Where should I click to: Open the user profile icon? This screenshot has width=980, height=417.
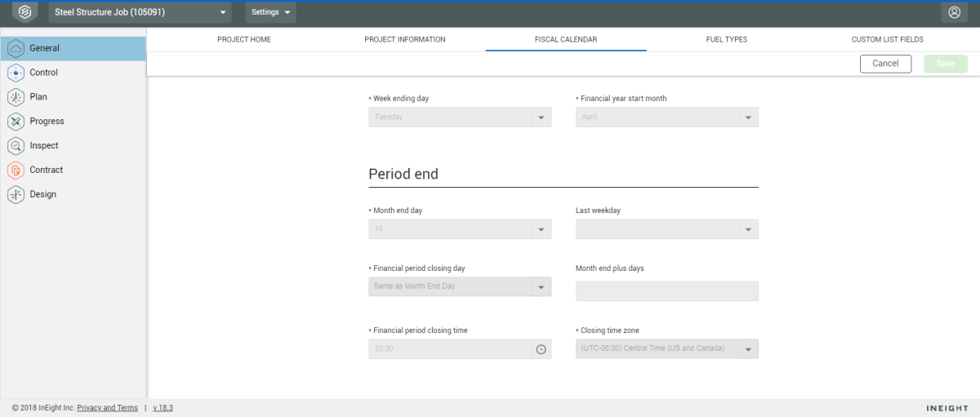(x=953, y=12)
